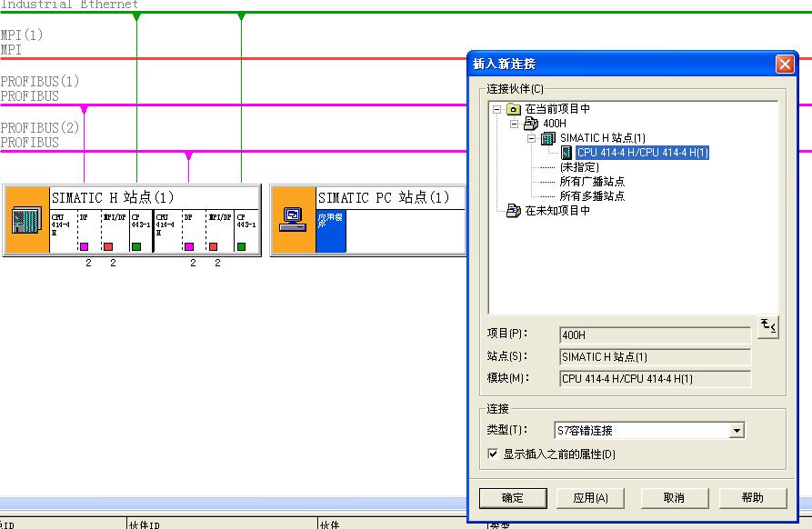Select (未指定) connection partner
This screenshot has width=812, height=529.
click(x=579, y=167)
